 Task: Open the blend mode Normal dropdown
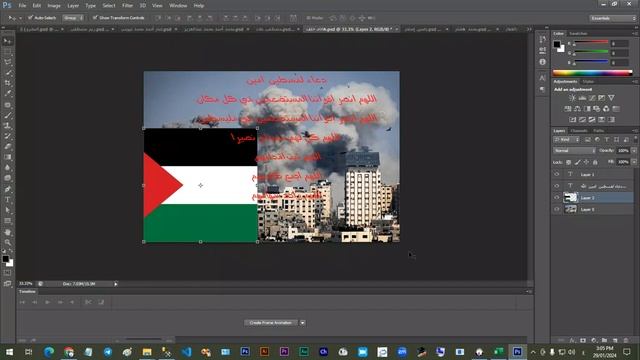(x=574, y=151)
